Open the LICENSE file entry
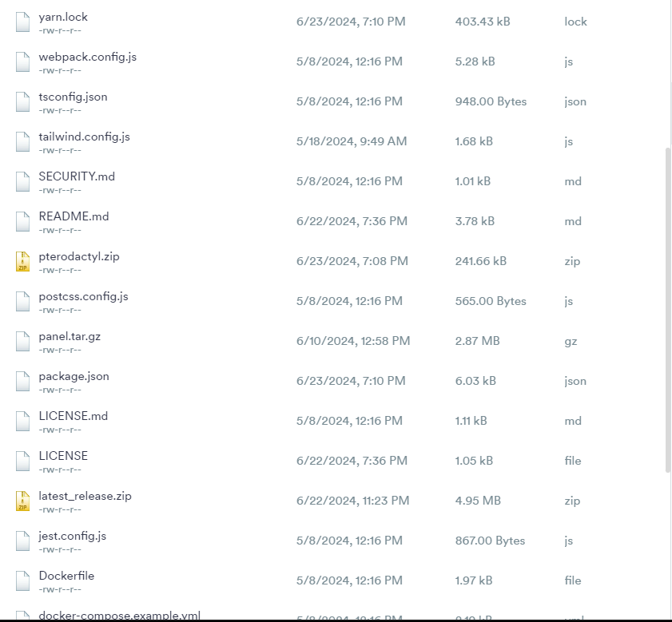Image resolution: width=672 pixels, height=622 pixels. [63, 456]
